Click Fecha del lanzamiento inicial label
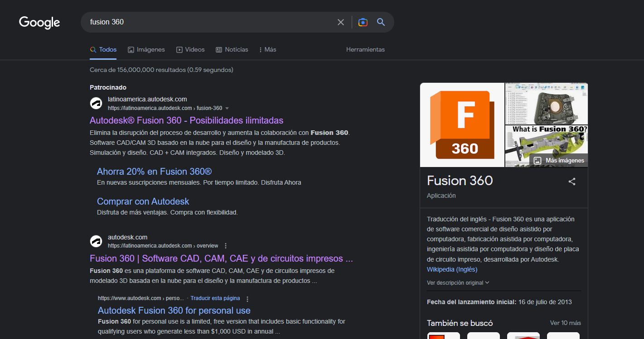Viewport: 644px width, 339px height. click(471, 302)
